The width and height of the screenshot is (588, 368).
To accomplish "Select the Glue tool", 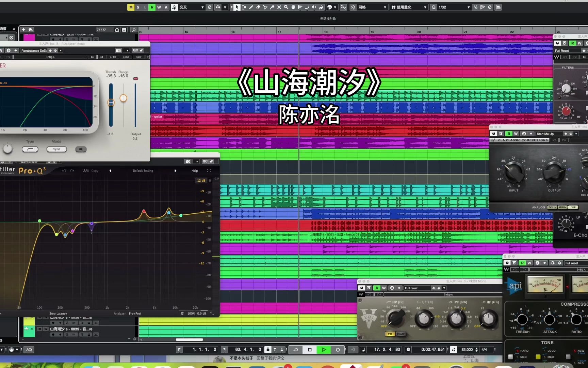I will (x=272, y=7).
